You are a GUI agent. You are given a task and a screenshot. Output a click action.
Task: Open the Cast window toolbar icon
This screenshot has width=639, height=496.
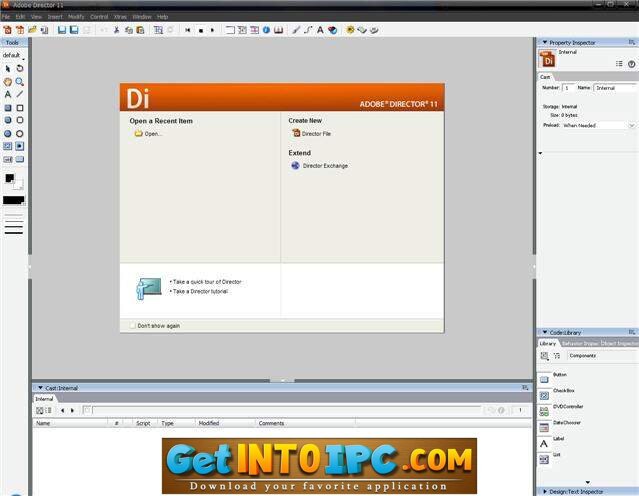242,30
